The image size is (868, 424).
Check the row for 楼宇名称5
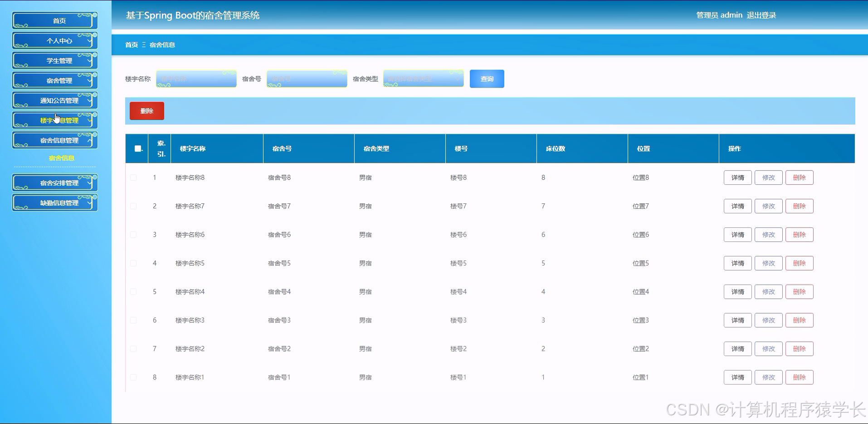(133, 263)
